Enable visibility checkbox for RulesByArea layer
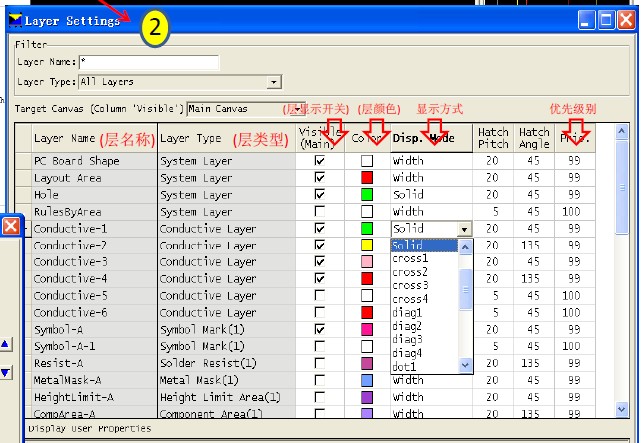Image resolution: width=643 pixels, height=443 pixels. click(x=320, y=212)
